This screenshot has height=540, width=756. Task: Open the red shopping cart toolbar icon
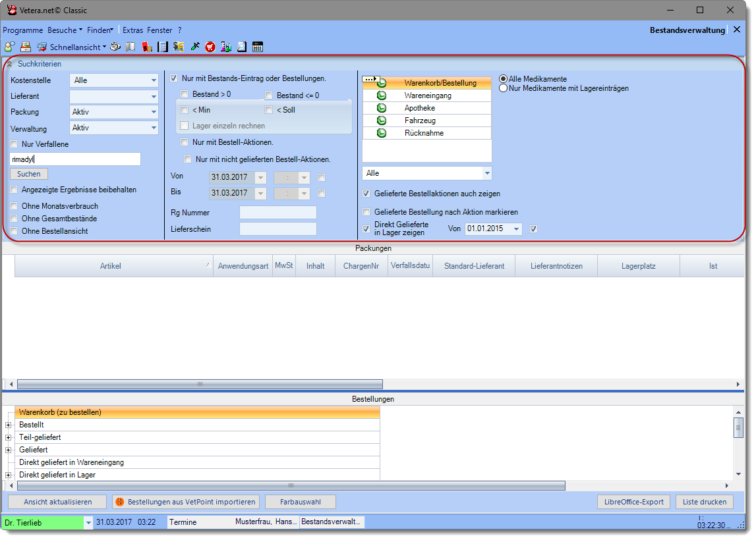click(210, 47)
